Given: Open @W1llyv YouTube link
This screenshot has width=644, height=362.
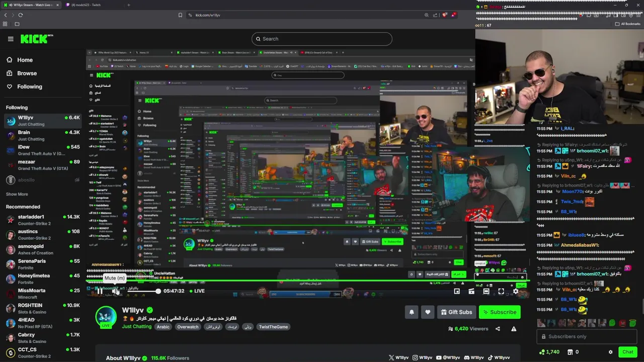Looking at the screenshot, I should pos(448,358).
